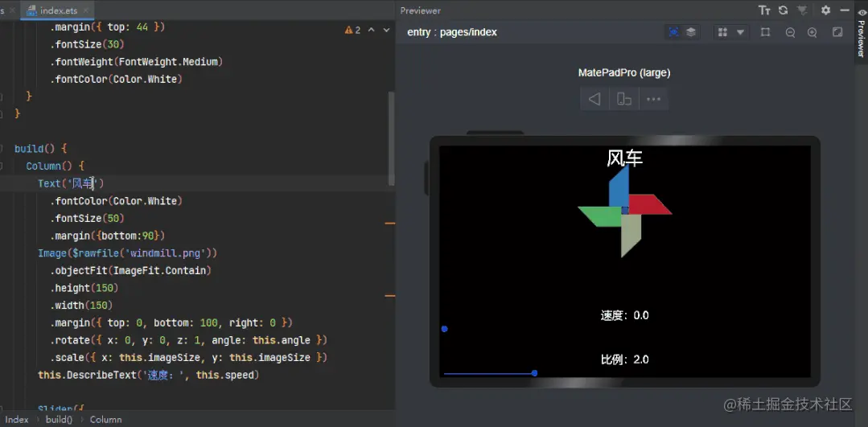
Task: Click the back triangle device button
Action: pos(594,99)
